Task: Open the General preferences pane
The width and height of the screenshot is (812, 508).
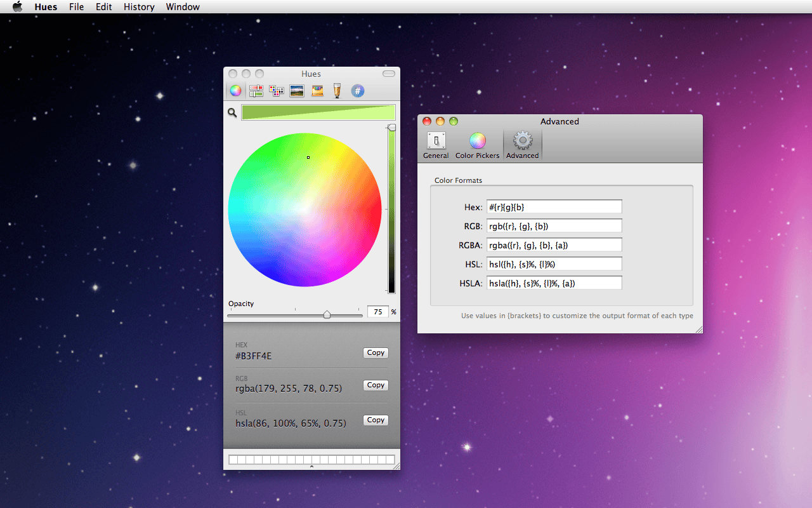Action: point(436,144)
